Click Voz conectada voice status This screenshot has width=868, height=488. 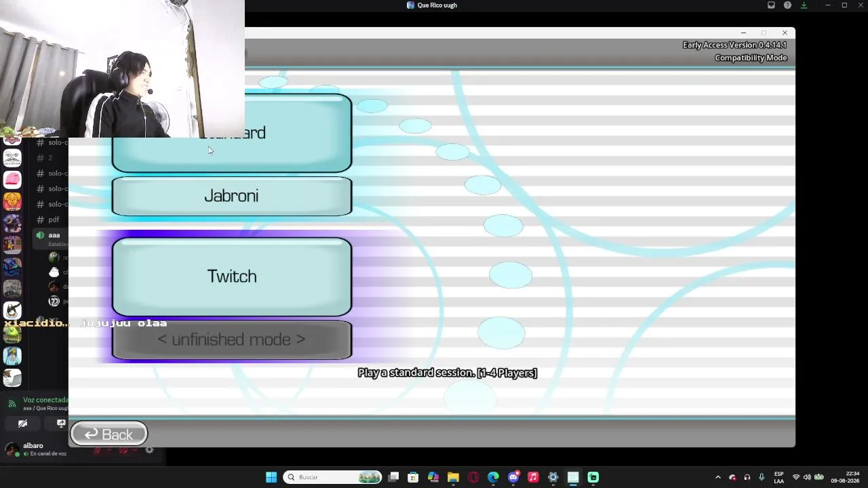coord(45,401)
